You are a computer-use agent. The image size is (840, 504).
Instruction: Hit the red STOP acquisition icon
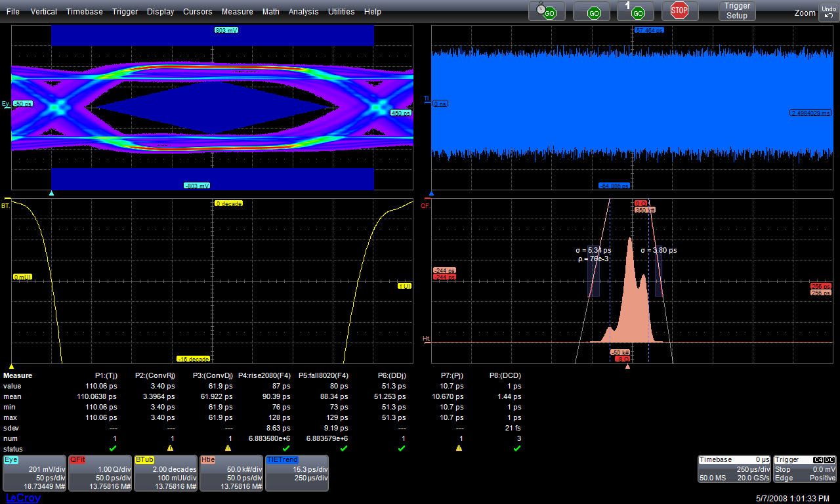(679, 10)
